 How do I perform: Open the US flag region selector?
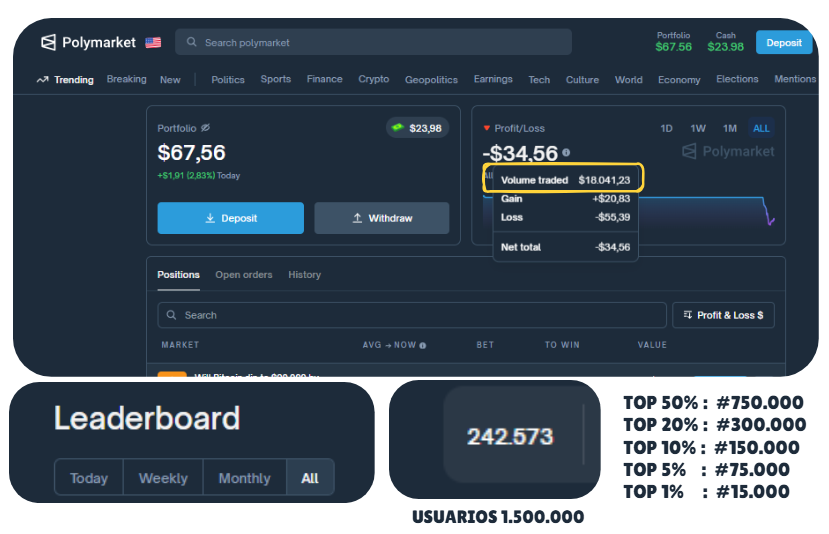[153, 43]
